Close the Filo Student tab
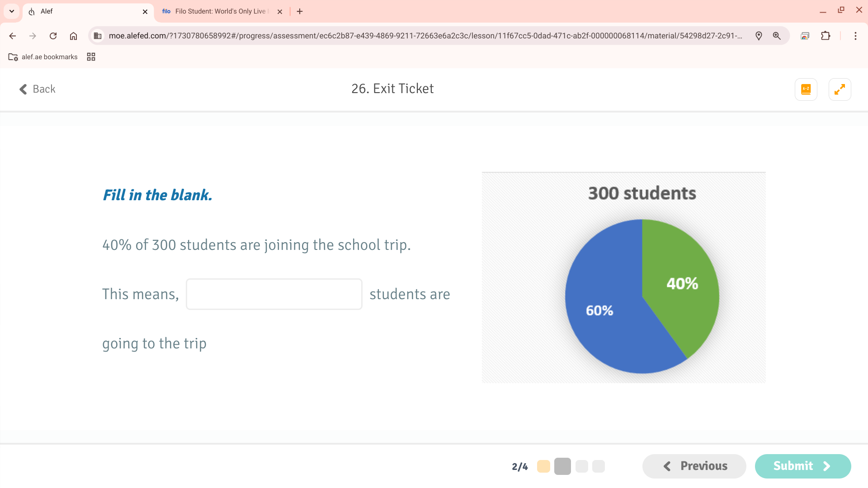868x488 pixels. [x=280, y=12]
